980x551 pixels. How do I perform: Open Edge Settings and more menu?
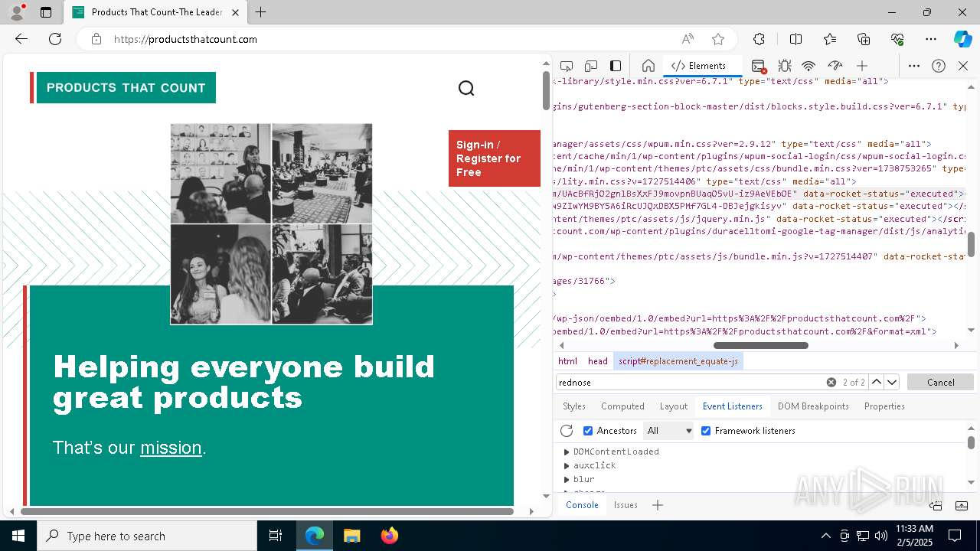point(931,39)
